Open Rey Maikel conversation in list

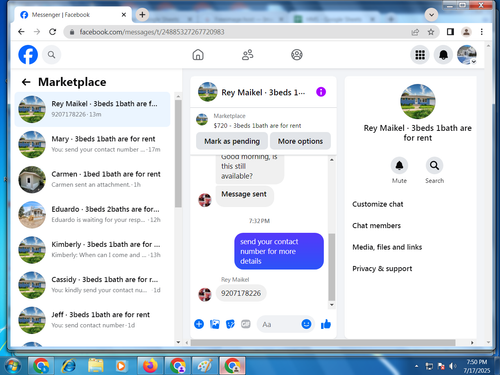(92, 109)
